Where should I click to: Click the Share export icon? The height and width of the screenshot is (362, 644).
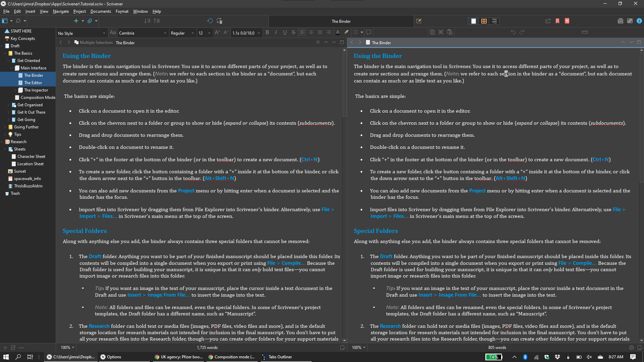548,21
